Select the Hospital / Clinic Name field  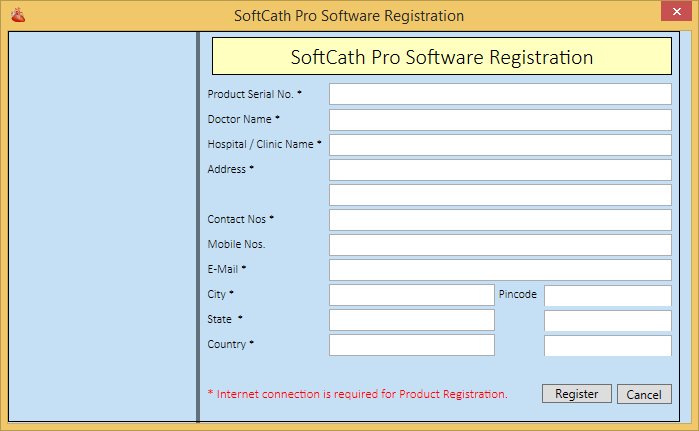tap(500, 145)
